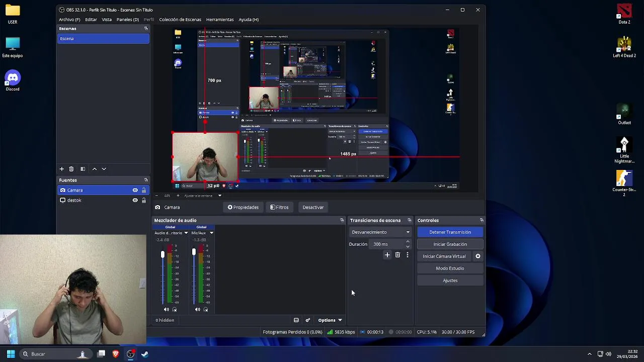Open advanced audio properties gears icon
The height and width of the screenshot is (362, 644).
[x=308, y=320]
